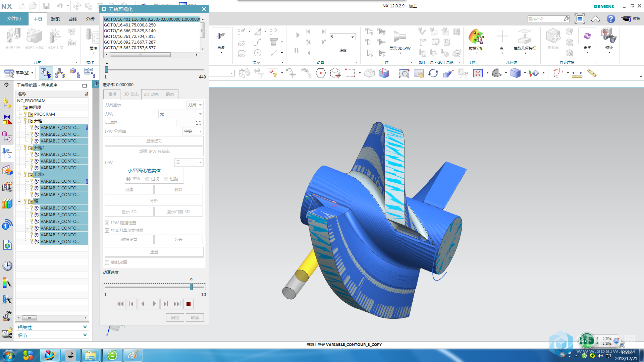
Task: Switch to the 装配 ribbon tab
Action: tap(55, 19)
